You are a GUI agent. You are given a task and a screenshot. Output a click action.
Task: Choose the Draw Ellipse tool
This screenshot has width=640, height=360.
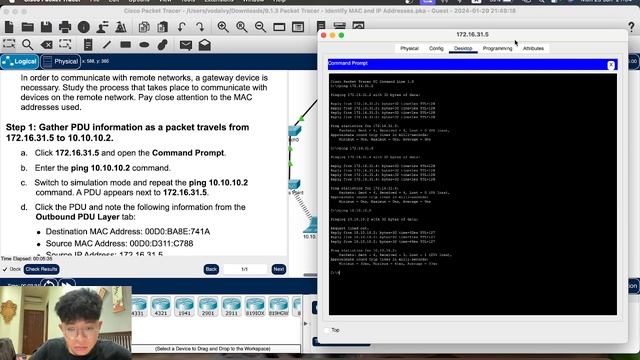pyautogui.click(x=144, y=44)
